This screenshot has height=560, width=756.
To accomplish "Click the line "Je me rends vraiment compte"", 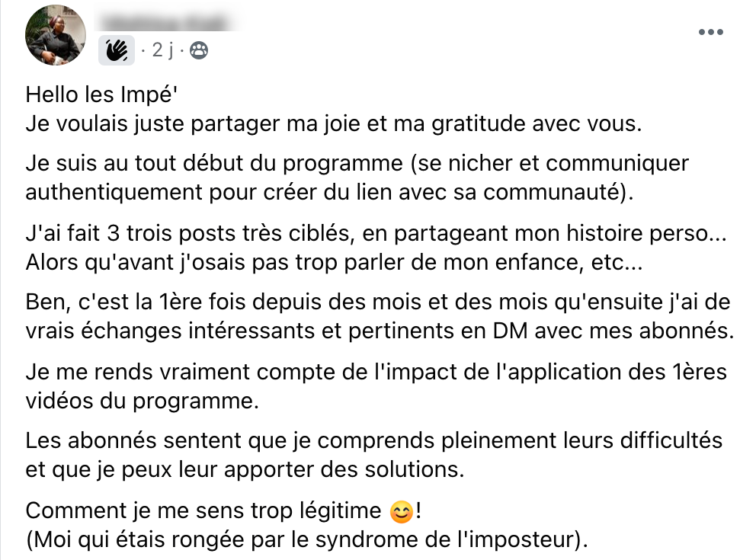I will point(376,372).
